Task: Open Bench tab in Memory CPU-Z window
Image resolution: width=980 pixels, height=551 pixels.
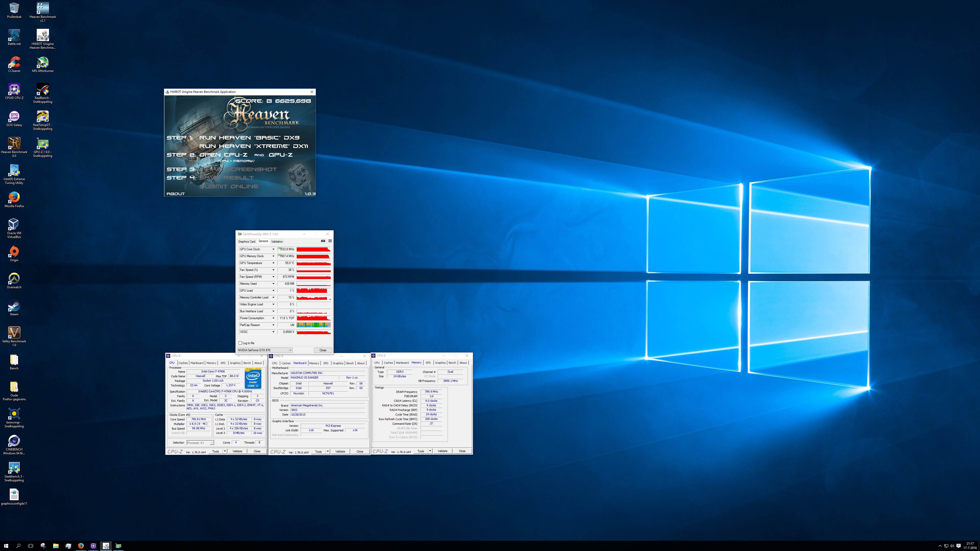Action: pos(452,363)
